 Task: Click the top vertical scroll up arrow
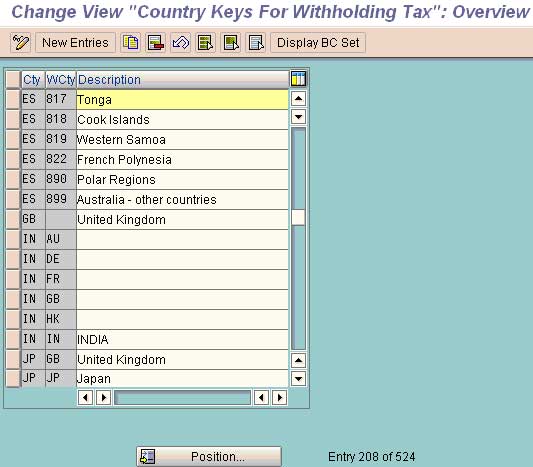click(x=298, y=99)
